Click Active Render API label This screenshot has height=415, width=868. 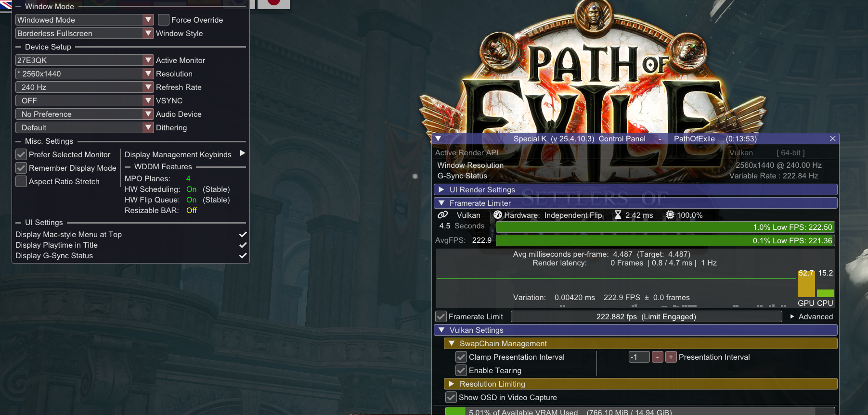coord(466,152)
